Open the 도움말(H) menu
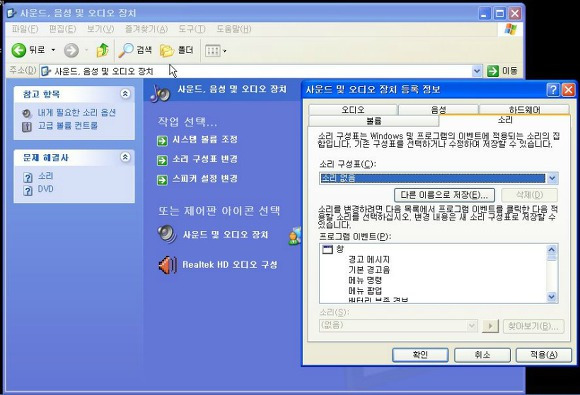This screenshot has width=580, height=395. tap(234, 29)
